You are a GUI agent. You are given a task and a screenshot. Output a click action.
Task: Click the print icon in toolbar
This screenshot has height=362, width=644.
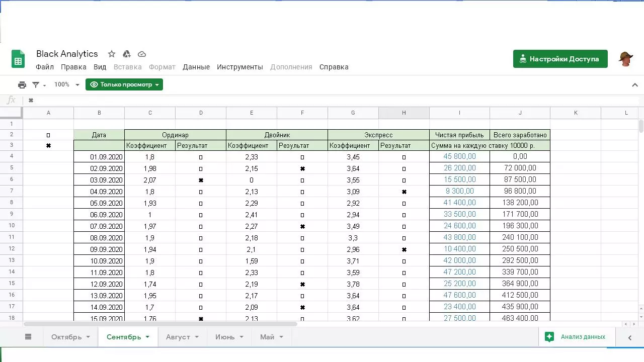tap(22, 85)
